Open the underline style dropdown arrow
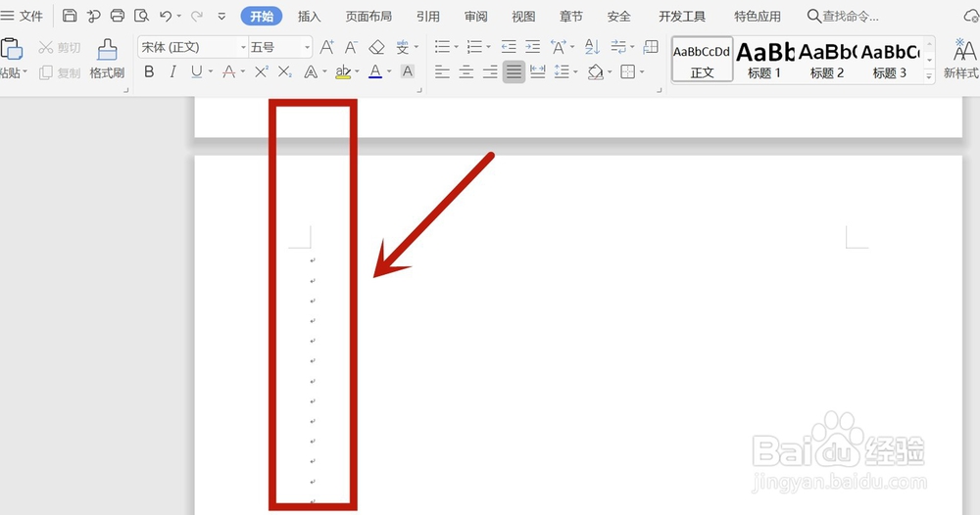 point(210,72)
